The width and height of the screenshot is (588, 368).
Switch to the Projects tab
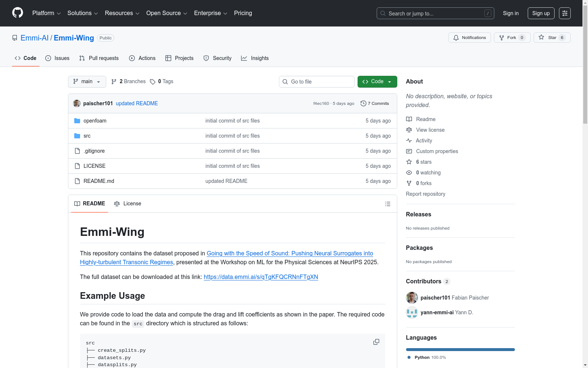point(179,58)
